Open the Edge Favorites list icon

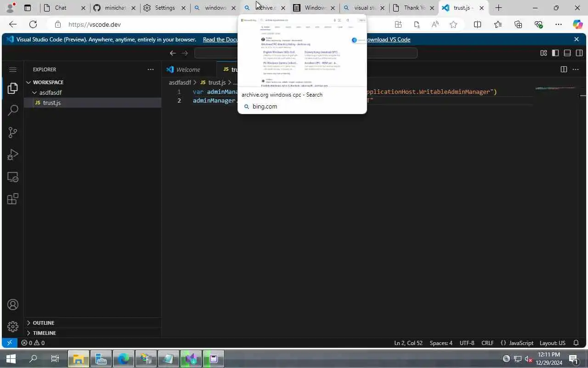(498, 24)
